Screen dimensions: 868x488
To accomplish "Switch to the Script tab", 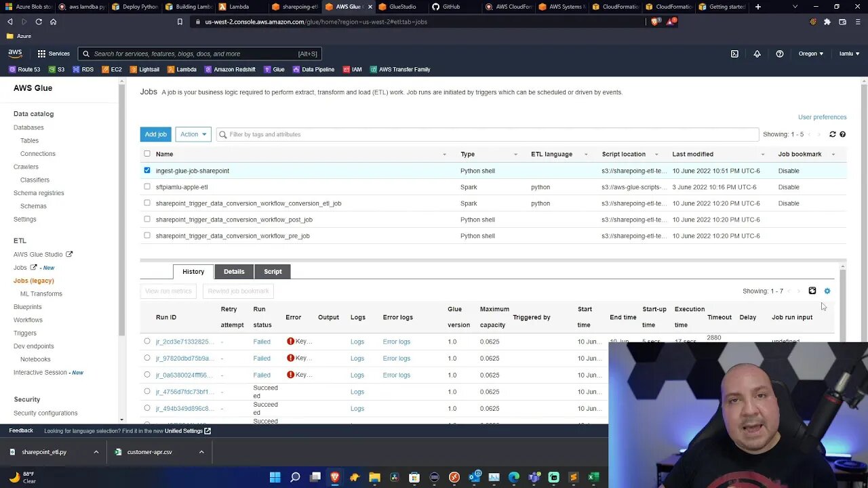I will [x=273, y=272].
